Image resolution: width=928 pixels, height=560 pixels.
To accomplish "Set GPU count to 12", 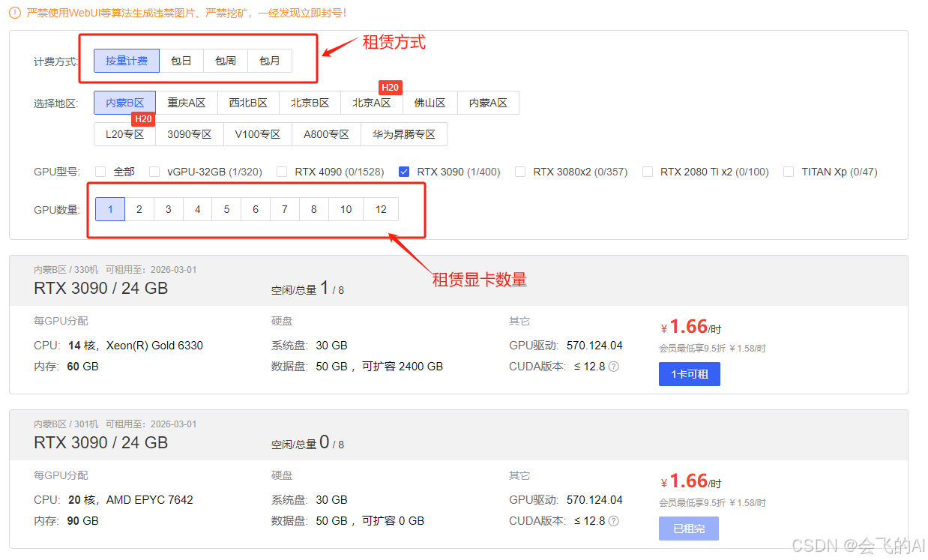I will pos(381,209).
